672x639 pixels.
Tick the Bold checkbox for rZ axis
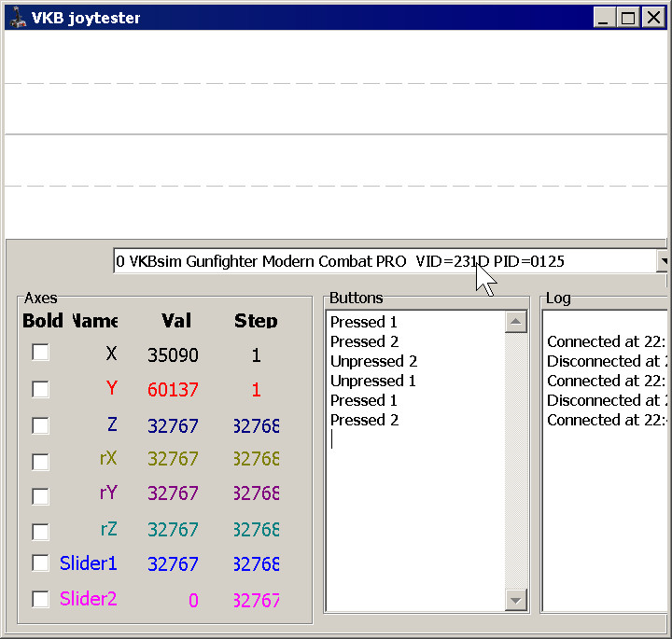[40, 532]
